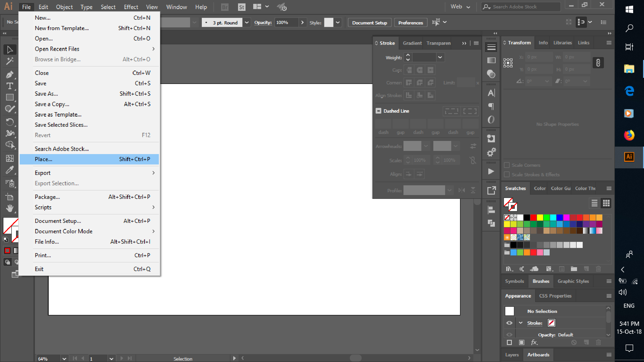Open the Transform panel options menu

point(609,43)
